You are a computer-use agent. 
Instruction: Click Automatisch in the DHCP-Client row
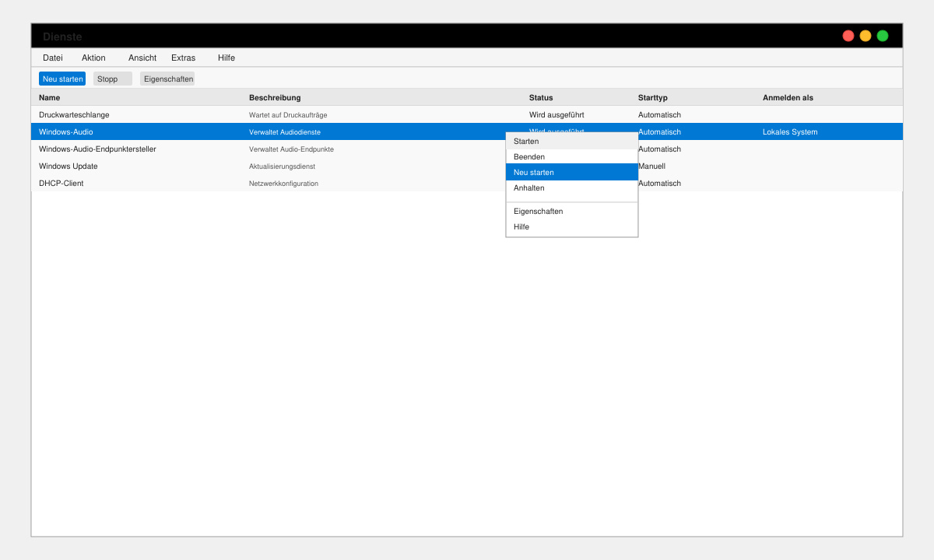click(x=659, y=183)
